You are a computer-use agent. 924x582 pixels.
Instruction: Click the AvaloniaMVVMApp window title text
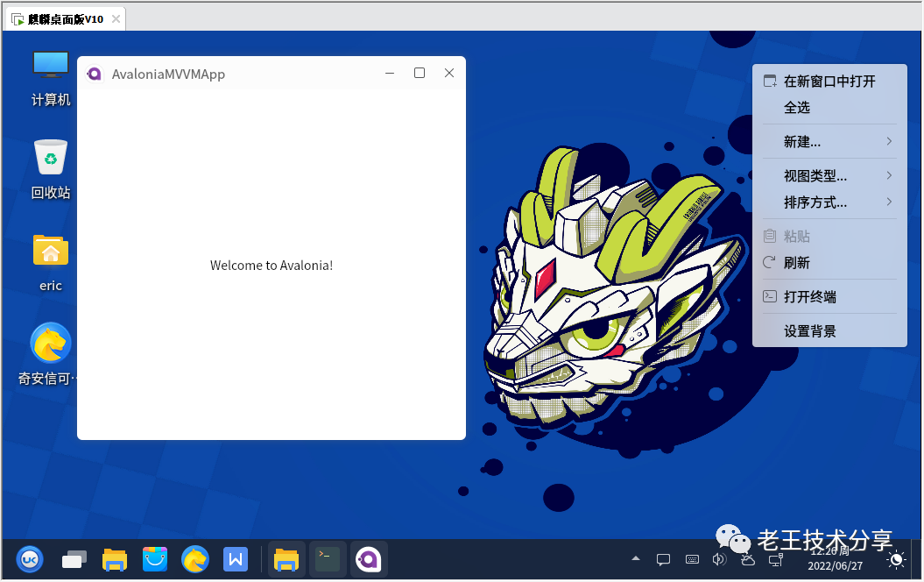tap(168, 75)
